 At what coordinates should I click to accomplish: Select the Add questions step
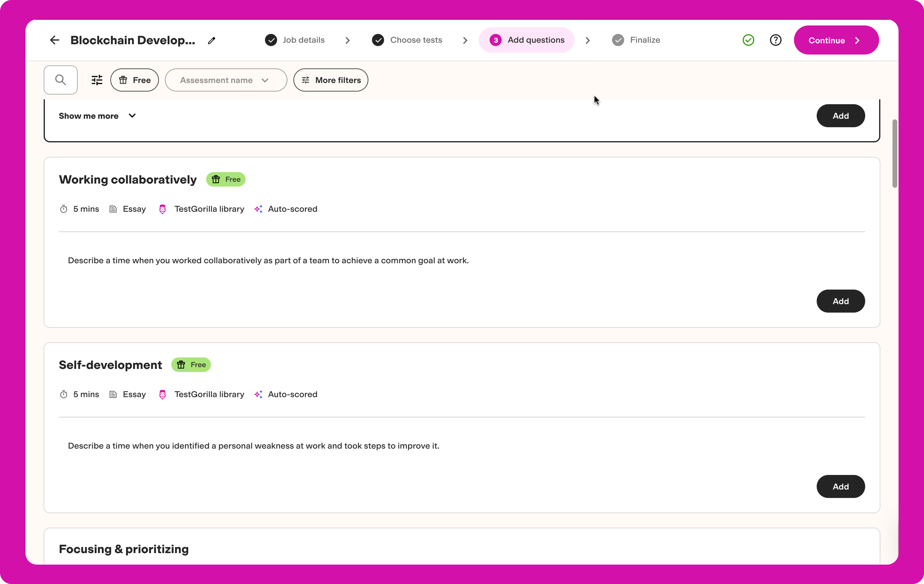pyautogui.click(x=526, y=40)
